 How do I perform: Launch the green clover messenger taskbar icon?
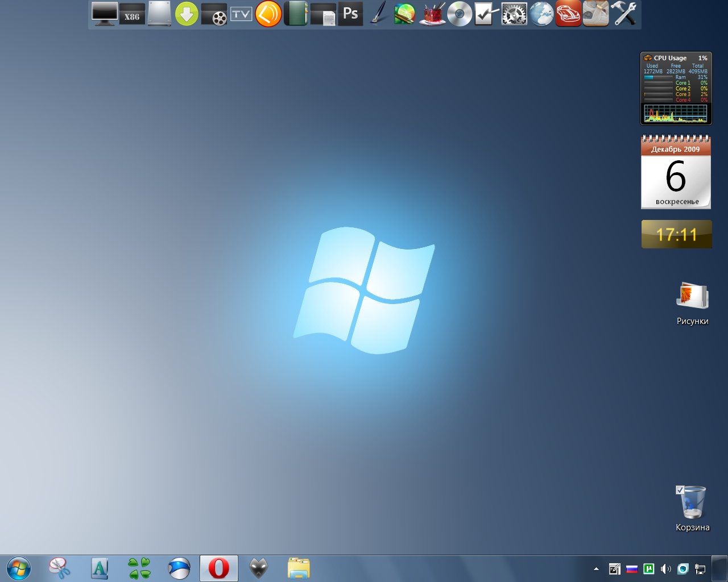(x=139, y=568)
